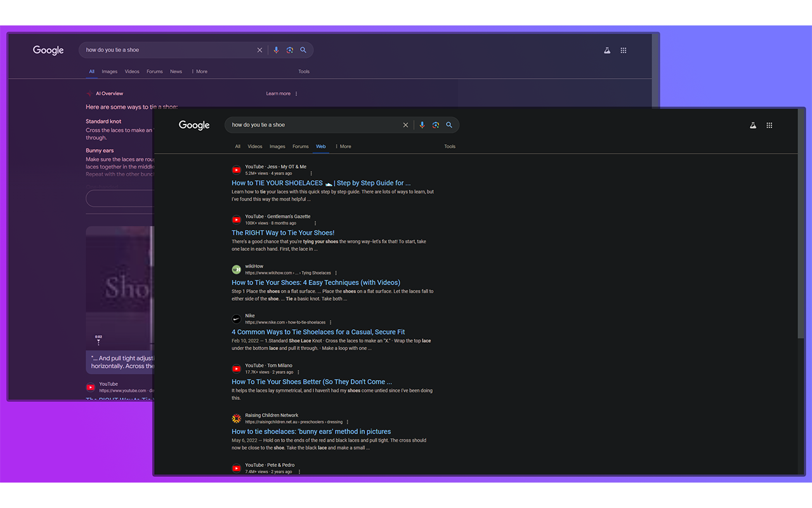This screenshot has height=508, width=812.
Task: Click into the front window search input field
Action: 311,125
